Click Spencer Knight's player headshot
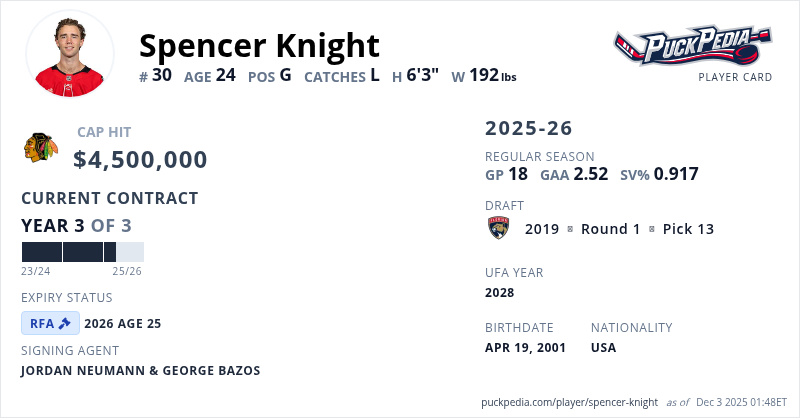This screenshot has height=418, width=800. pos(70,53)
